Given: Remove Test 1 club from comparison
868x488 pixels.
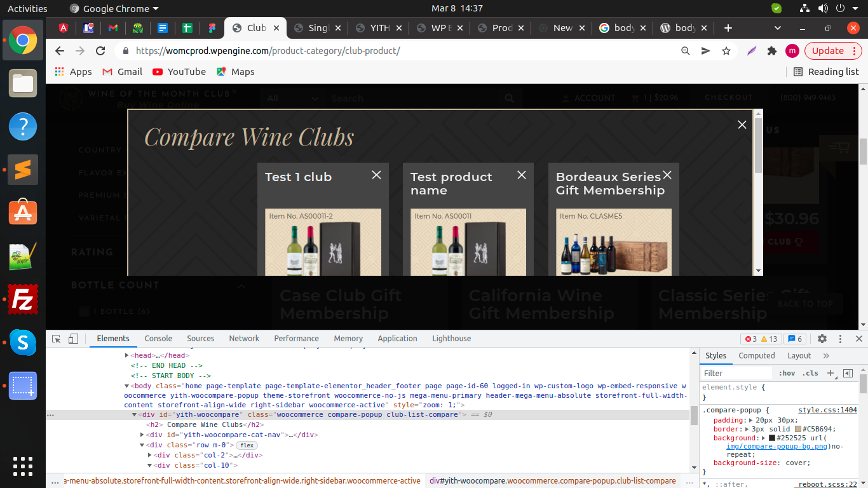Looking at the screenshot, I should (376, 175).
